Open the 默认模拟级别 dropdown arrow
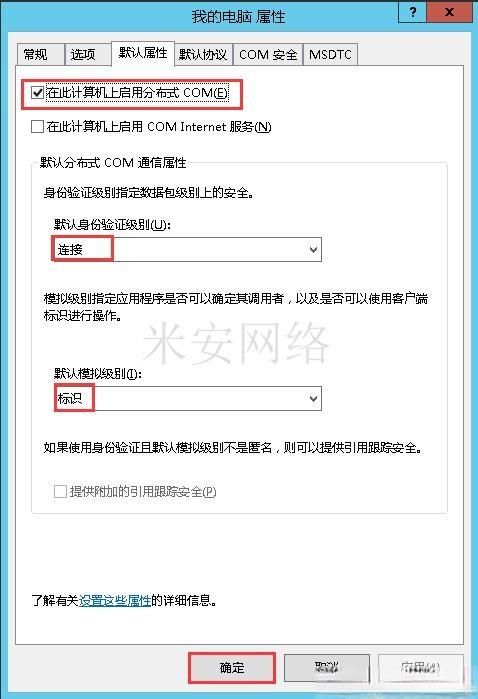 pyautogui.click(x=313, y=398)
